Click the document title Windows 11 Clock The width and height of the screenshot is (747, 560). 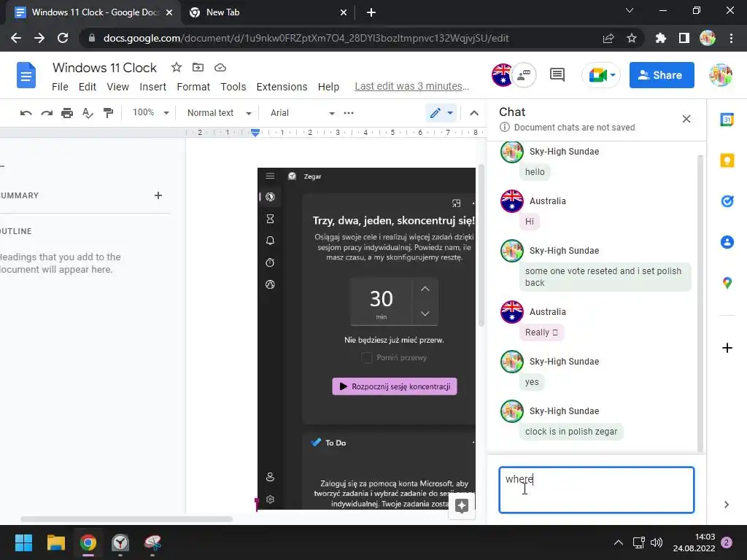pyautogui.click(x=104, y=68)
